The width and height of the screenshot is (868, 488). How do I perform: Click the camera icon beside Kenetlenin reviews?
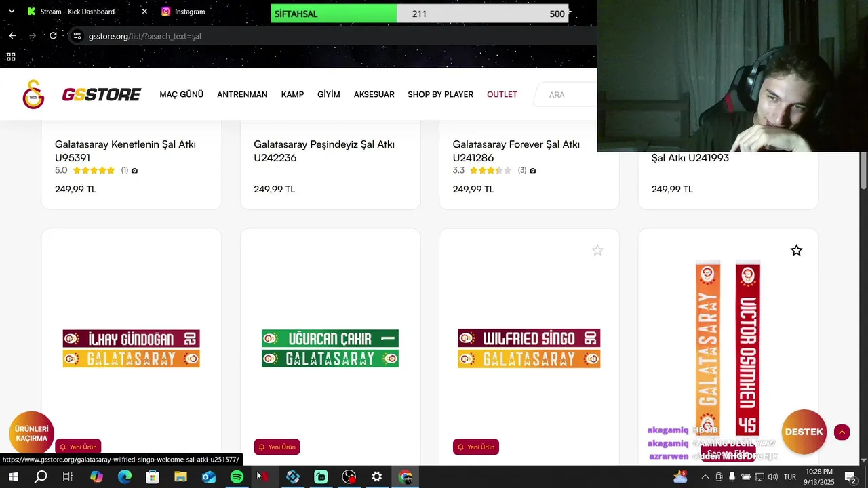point(134,171)
